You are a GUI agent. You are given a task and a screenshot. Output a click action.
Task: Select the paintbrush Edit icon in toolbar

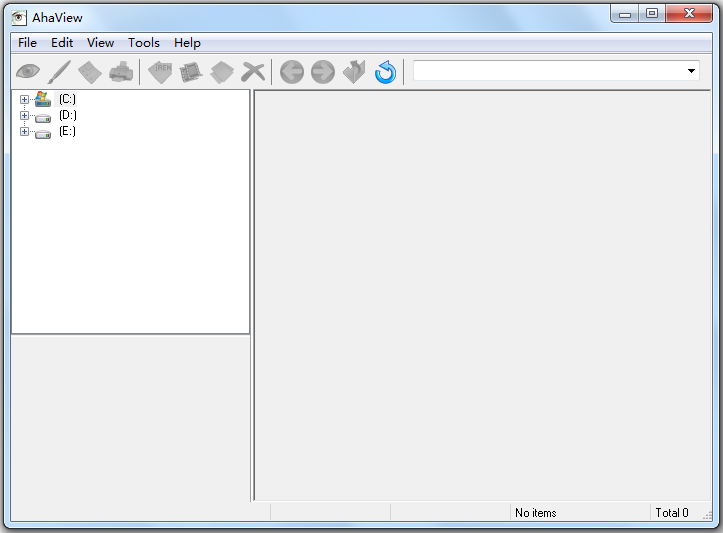pos(59,72)
